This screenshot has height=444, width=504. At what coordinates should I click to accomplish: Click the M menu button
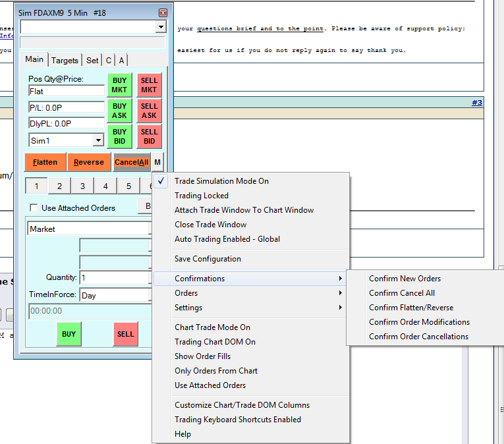(157, 162)
